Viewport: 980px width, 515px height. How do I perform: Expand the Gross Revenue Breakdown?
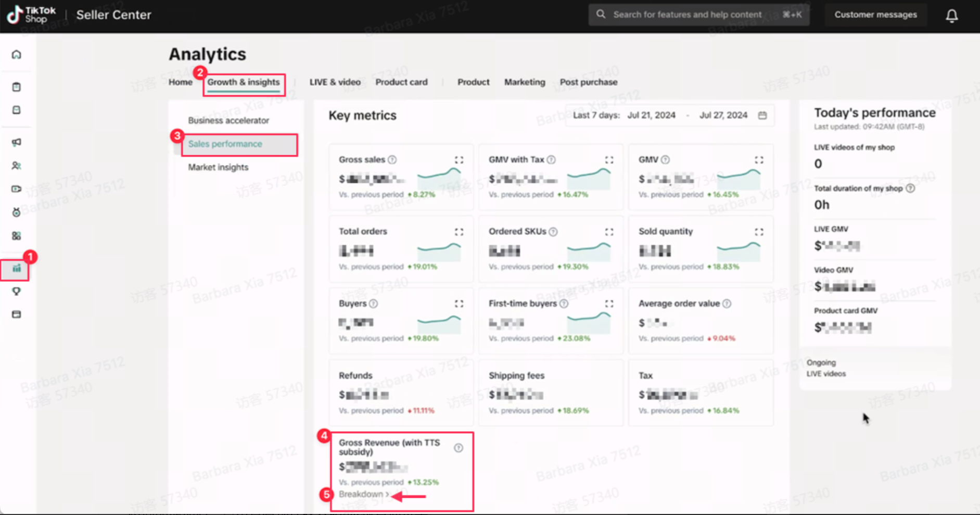pos(363,494)
